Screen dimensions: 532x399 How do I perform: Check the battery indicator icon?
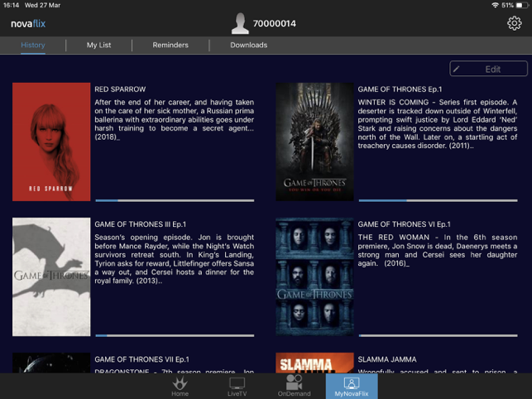[522, 5]
